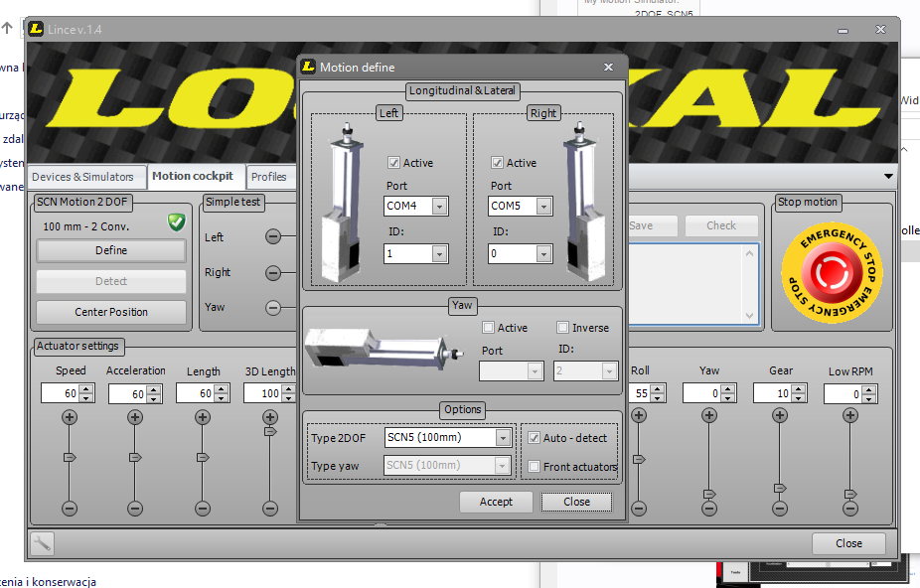Click the plus icon above Length slider

(203, 417)
